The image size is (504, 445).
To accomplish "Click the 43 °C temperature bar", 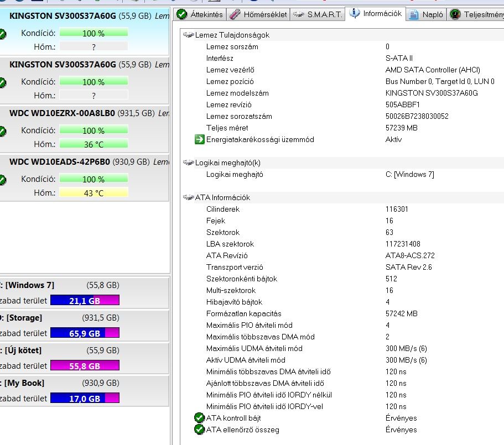I will click(x=93, y=192).
